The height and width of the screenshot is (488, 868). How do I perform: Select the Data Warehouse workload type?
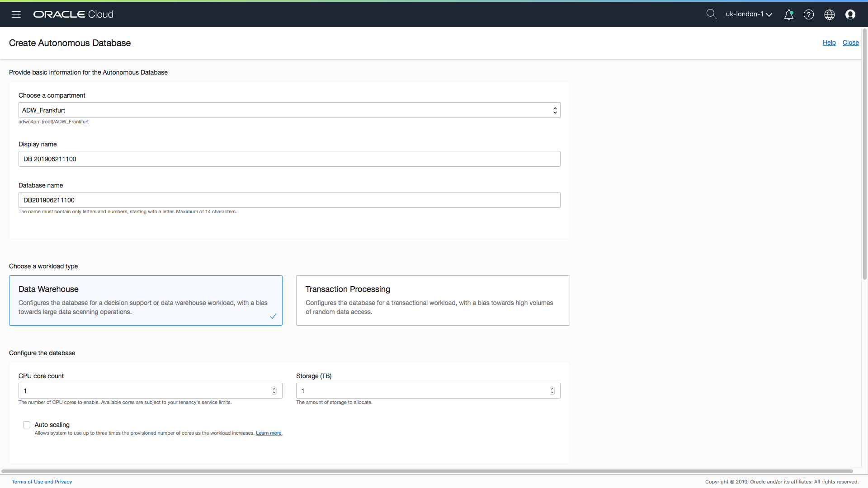[146, 300]
